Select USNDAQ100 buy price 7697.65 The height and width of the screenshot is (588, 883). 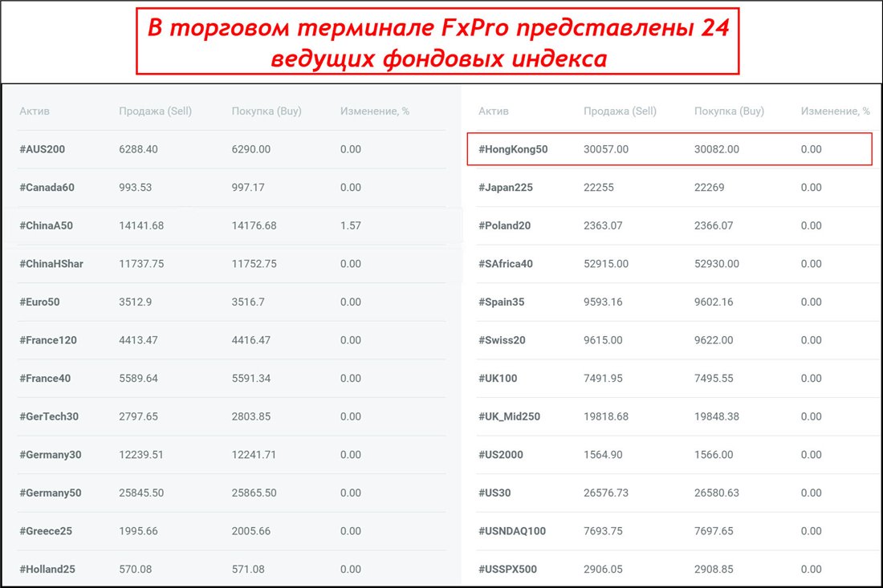pos(714,531)
